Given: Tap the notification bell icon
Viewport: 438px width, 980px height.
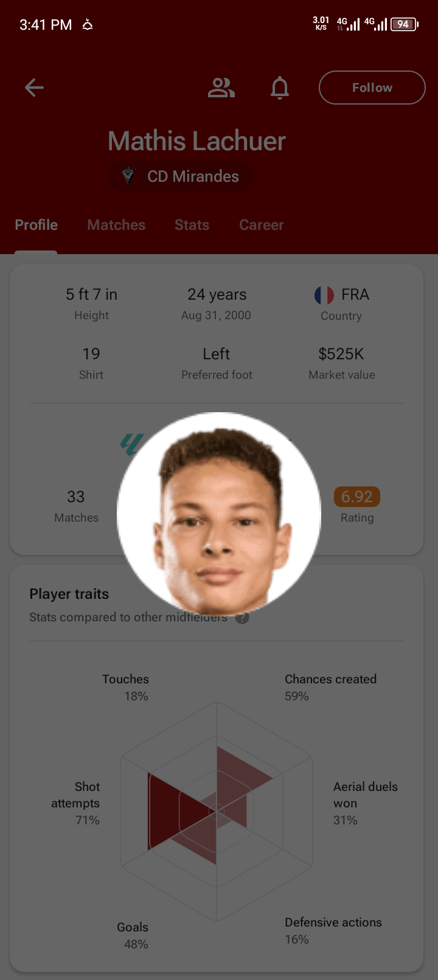Looking at the screenshot, I should [x=280, y=88].
